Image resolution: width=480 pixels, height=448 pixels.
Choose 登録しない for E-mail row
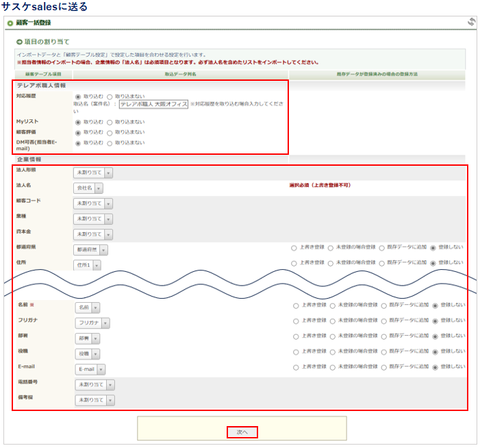[x=435, y=367]
